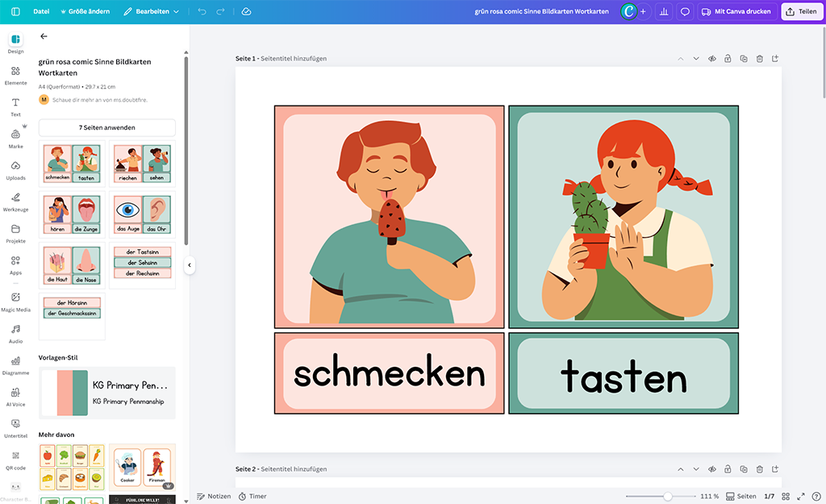This screenshot has height=504, width=826.
Task: Select das Auge das Ohr template thumbnail
Action: (x=142, y=215)
